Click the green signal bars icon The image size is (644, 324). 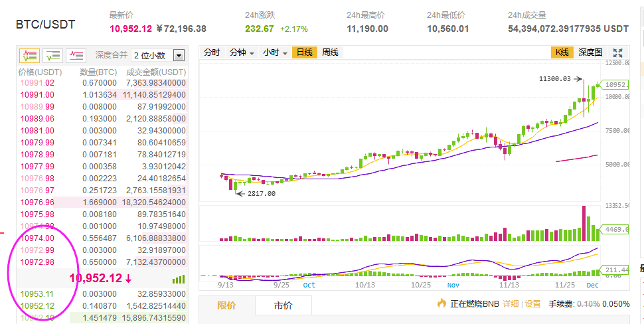click(179, 280)
